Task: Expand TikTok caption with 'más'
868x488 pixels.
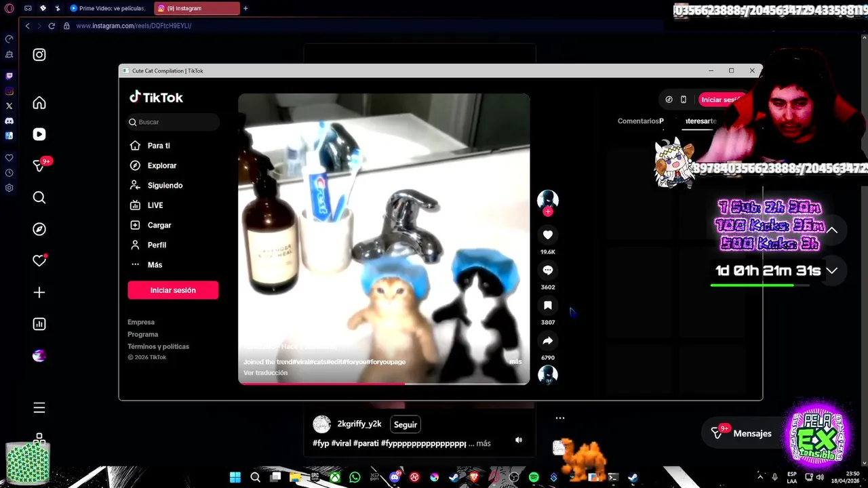Action: click(515, 361)
